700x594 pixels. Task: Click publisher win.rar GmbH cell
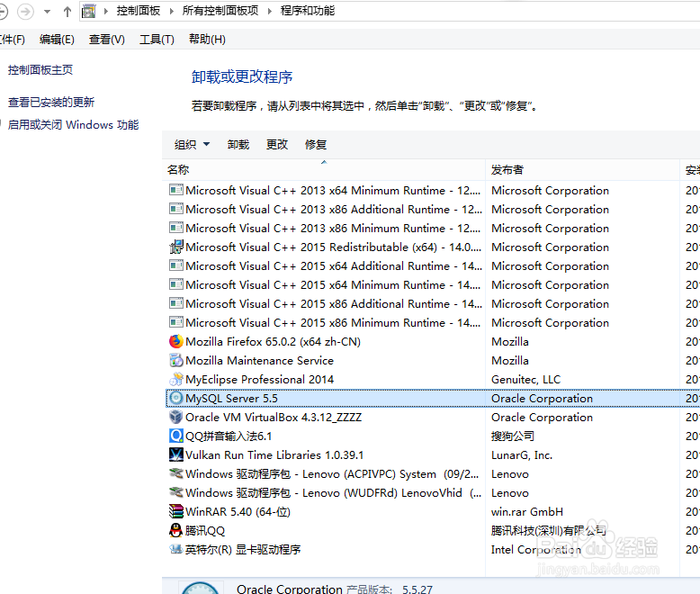(x=526, y=512)
